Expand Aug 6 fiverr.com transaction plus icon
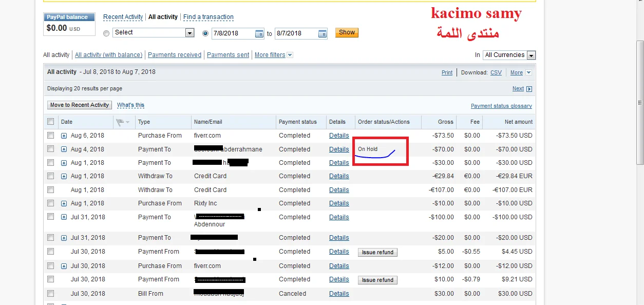 (64, 136)
